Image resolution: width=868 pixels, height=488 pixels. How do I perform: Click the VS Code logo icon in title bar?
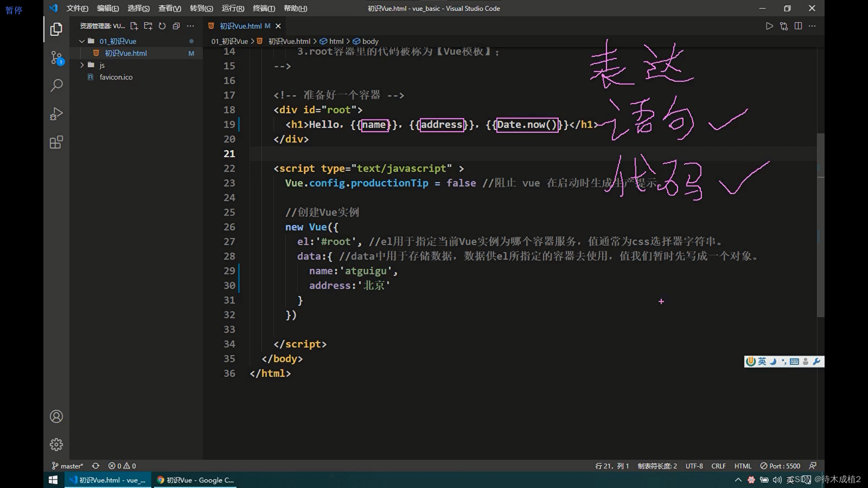pos(53,8)
